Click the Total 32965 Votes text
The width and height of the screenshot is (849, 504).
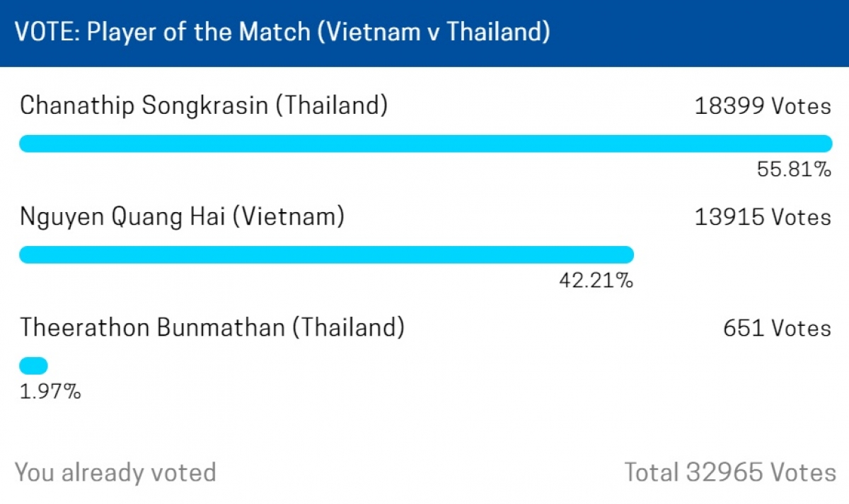[729, 472]
